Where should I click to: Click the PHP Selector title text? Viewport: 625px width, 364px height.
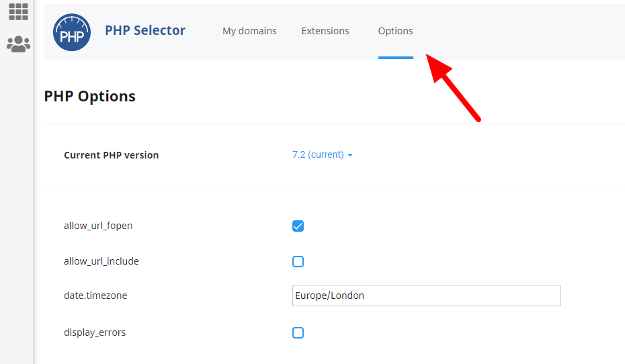coord(145,30)
